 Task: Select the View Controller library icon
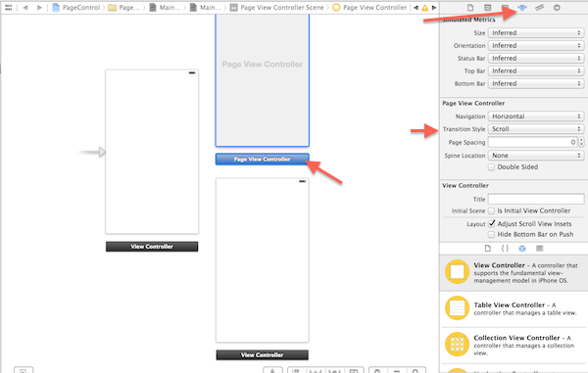(x=457, y=271)
